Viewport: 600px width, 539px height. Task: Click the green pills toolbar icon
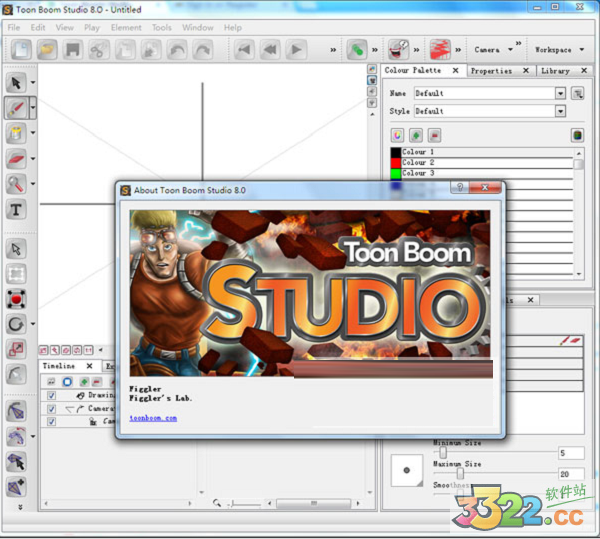point(357,49)
